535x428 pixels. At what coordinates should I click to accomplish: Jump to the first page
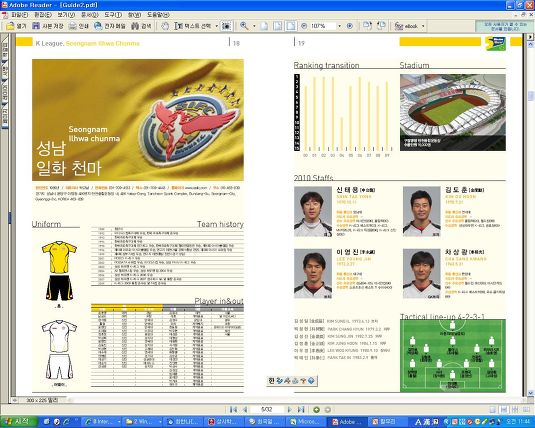tap(233, 409)
